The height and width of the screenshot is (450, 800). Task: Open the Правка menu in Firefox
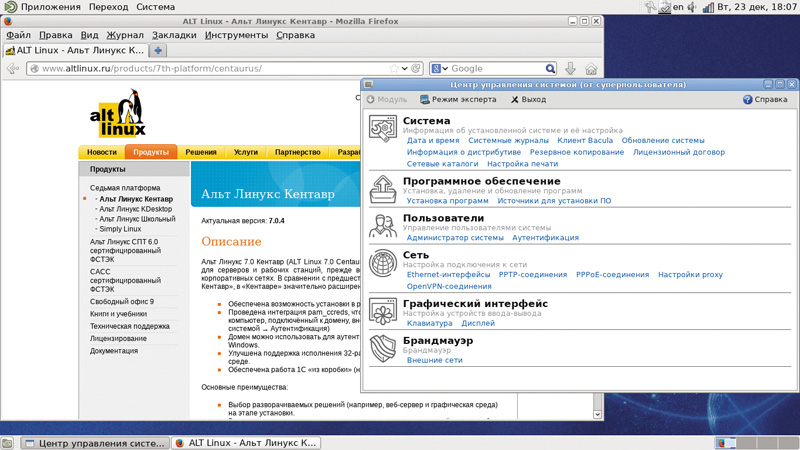click(56, 35)
